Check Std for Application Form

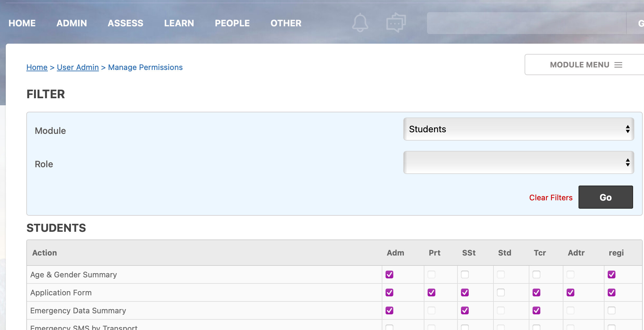[501, 292]
